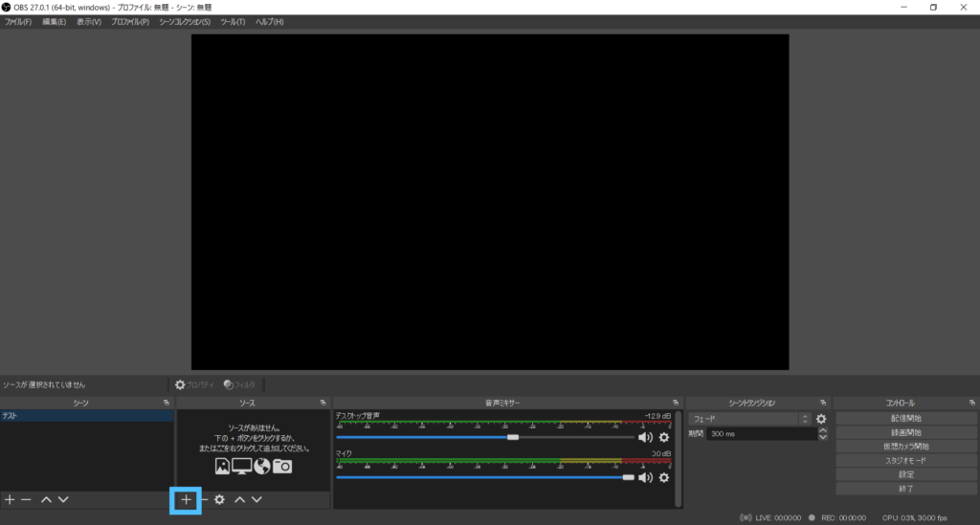
Task: Add a new scene with plus icon
Action: coord(10,499)
